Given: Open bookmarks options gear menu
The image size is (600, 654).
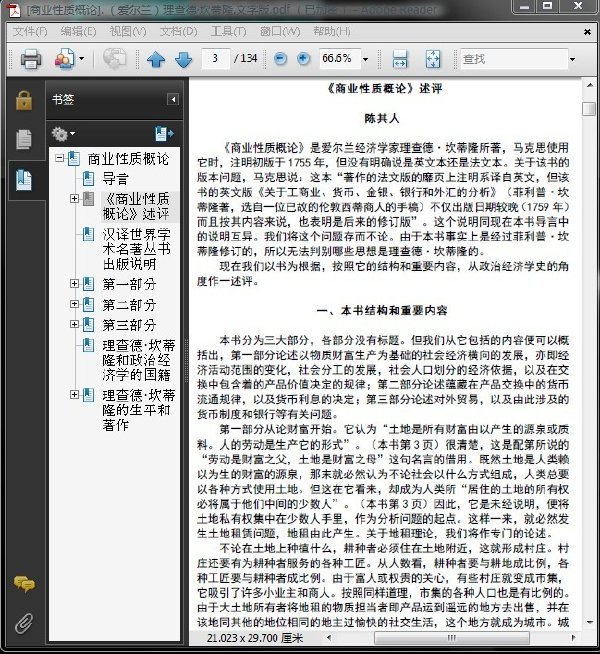Looking at the screenshot, I should 63,134.
